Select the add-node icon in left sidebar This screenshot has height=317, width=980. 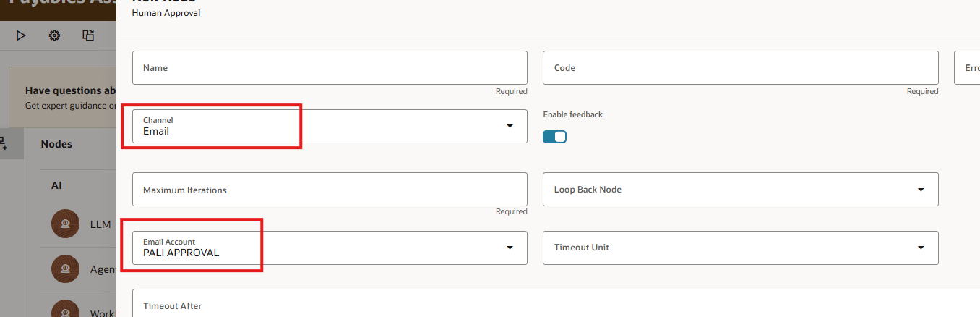(4, 143)
